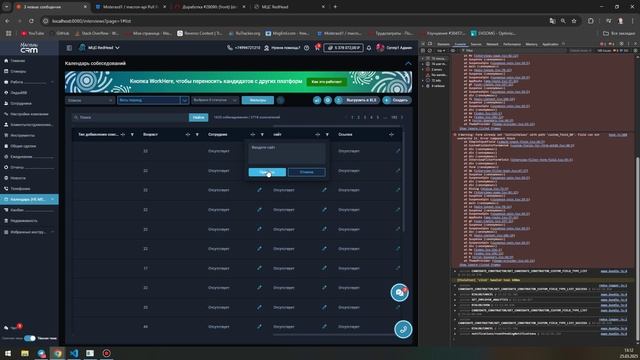Click the translate icon in address bar
This screenshot has width=640, height=360.
(552, 21)
